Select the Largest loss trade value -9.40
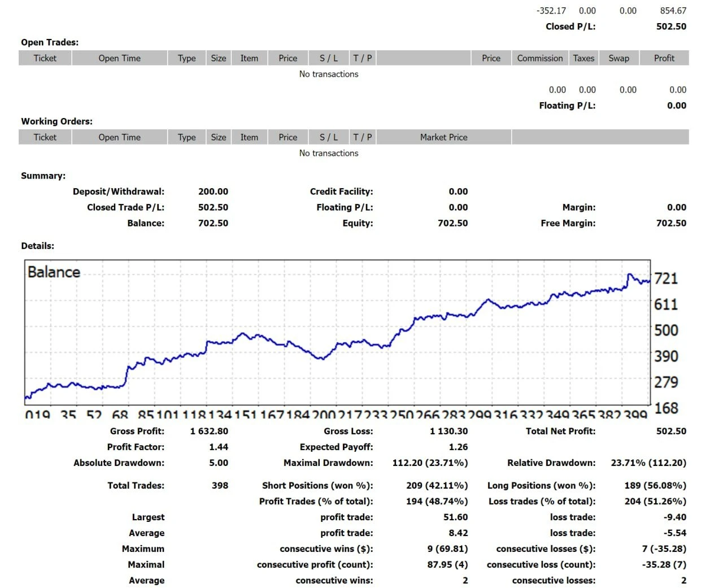This screenshot has height=588, width=723. point(674,517)
